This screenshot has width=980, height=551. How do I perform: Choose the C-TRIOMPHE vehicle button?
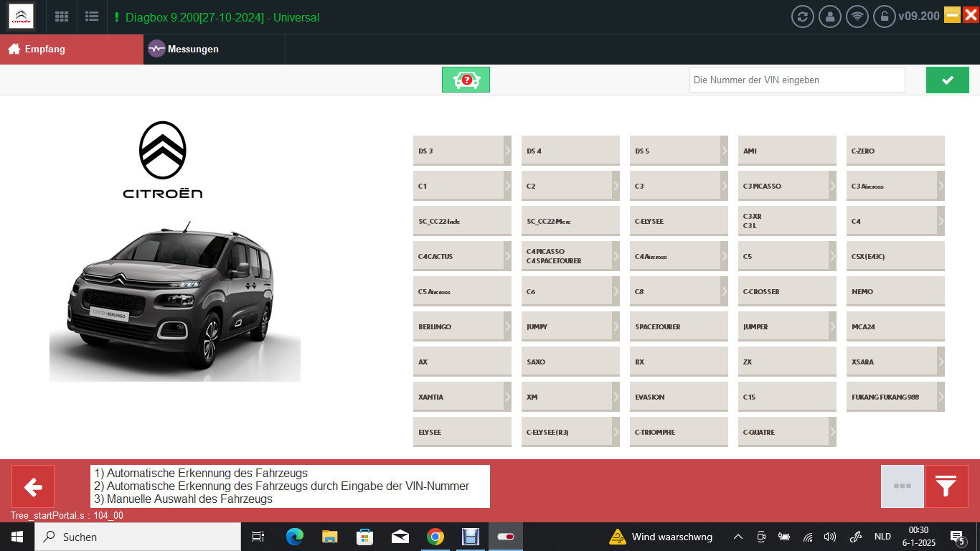[x=679, y=432]
